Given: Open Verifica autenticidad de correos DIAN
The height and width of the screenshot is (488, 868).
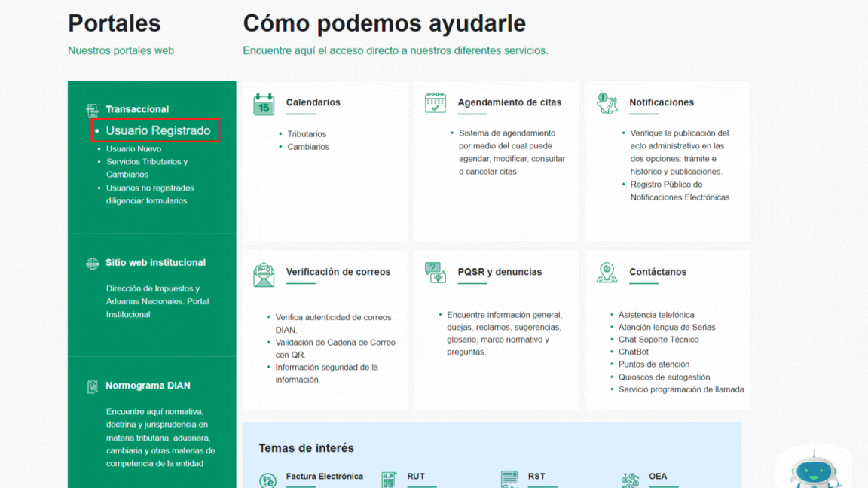Looking at the screenshot, I should [333, 324].
